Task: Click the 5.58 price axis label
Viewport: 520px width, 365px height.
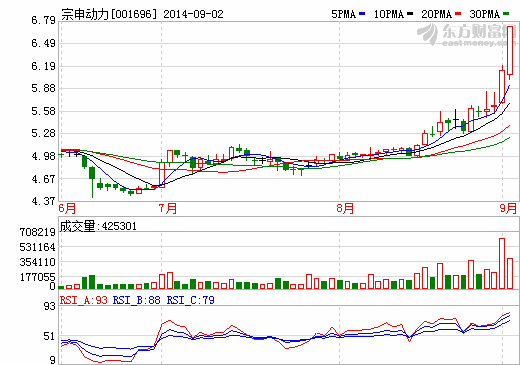Action: 43,111
